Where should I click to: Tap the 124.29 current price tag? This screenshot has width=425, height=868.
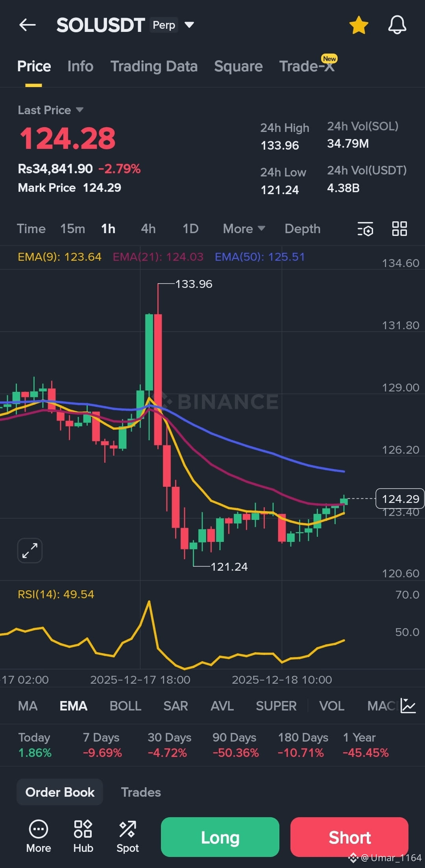tap(400, 499)
